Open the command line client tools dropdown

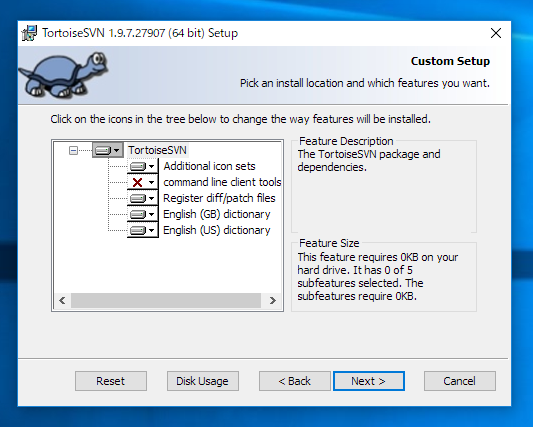click(x=142, y=182)
